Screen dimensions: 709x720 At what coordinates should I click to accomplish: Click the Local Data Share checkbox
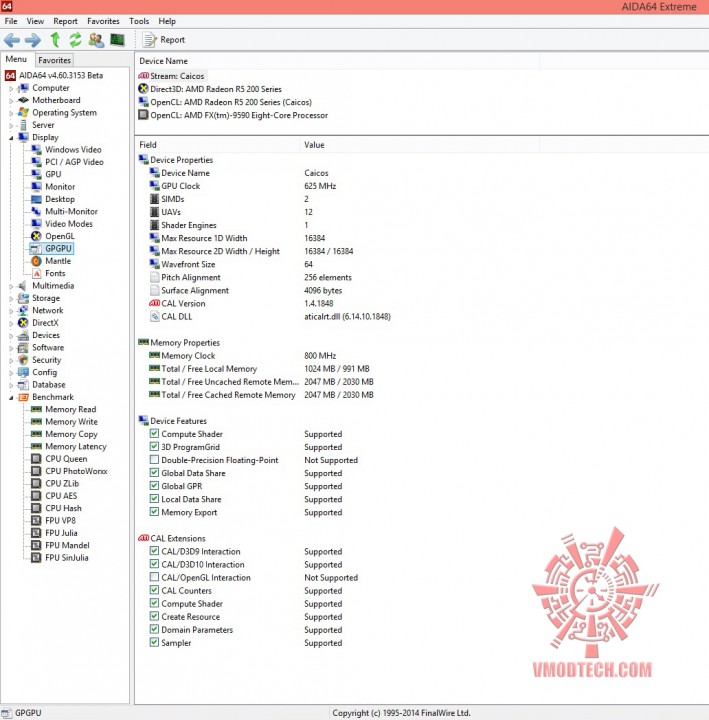pyautogui.click(x=154, y=499)
